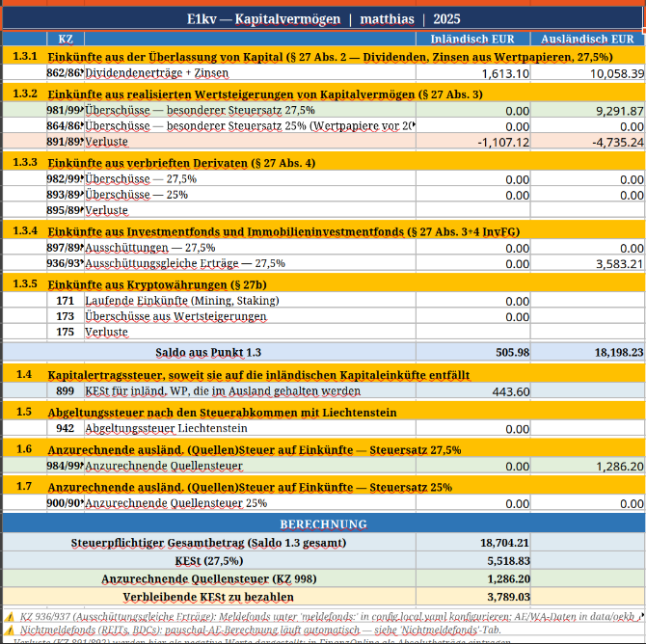Image resolution: width=646 pixels, height=644 pixels.
Task: Select the 'Ausschüttungen — 27,5%' label
Action: click(x=250, y=248)
